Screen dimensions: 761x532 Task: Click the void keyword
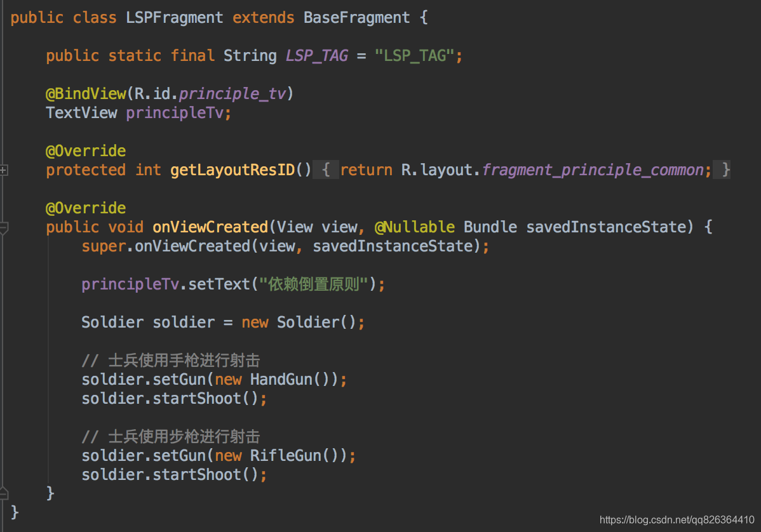126,227
